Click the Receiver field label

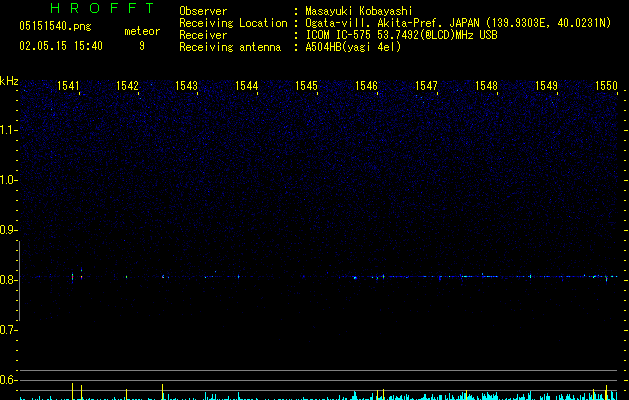pyautogui.click(x=203, y=35)
